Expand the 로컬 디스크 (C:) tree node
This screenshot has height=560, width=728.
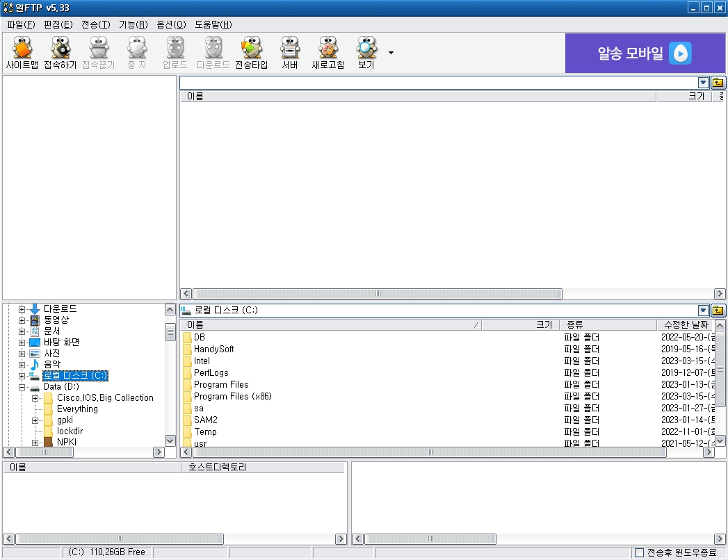click(22, 376)
